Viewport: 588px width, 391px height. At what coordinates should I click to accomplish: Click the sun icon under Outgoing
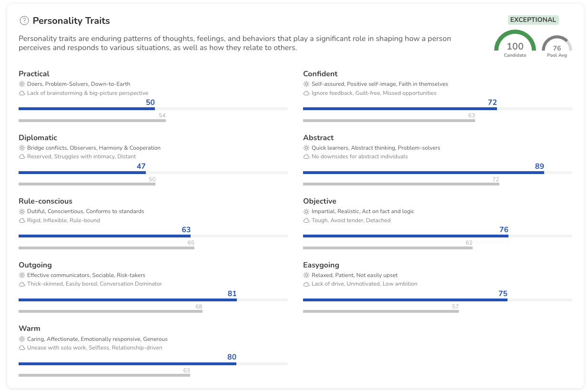click(21, 275)
